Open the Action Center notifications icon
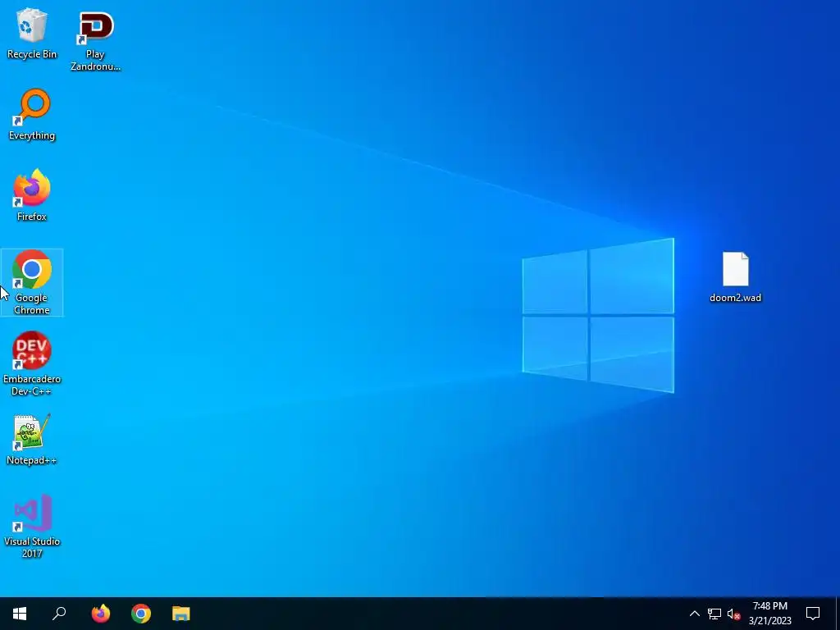The width and height of the screenshot is (840, 630). click(813, 614)
